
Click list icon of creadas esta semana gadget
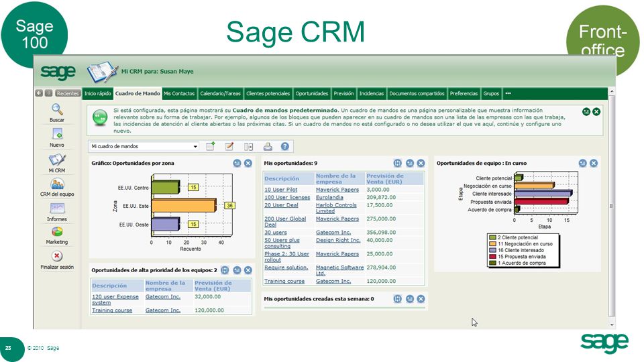[398, 299]
